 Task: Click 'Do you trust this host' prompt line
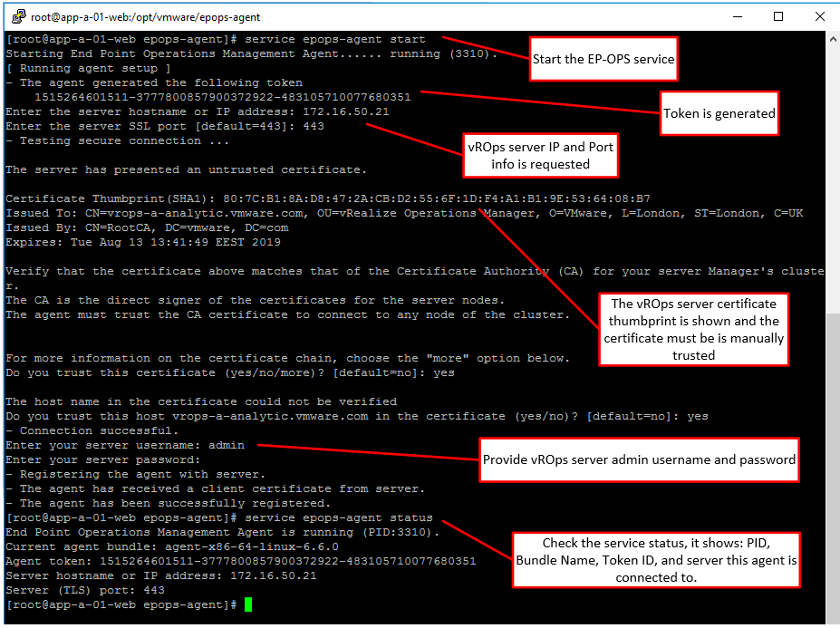(x=357, y=416)
